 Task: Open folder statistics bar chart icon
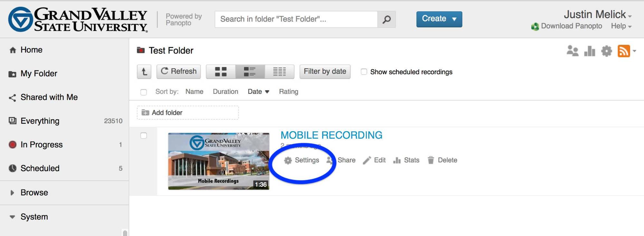(590, 51)
